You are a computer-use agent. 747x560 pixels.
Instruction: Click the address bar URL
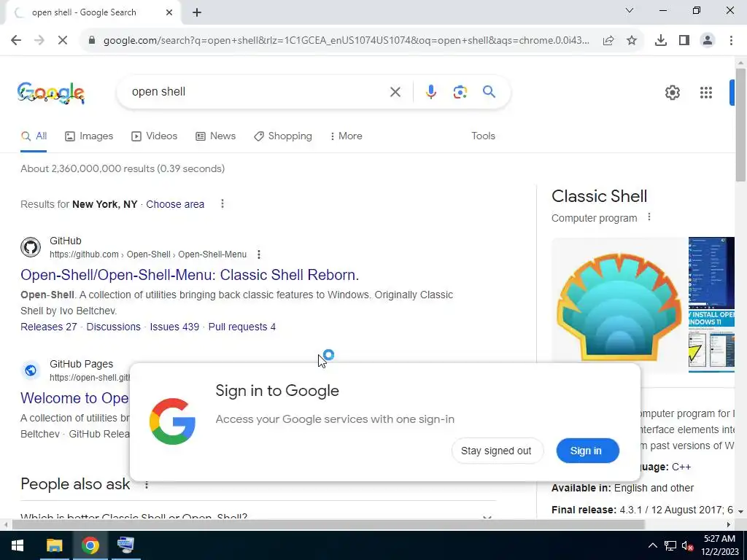pyautogui.click(x=347, y=41)
